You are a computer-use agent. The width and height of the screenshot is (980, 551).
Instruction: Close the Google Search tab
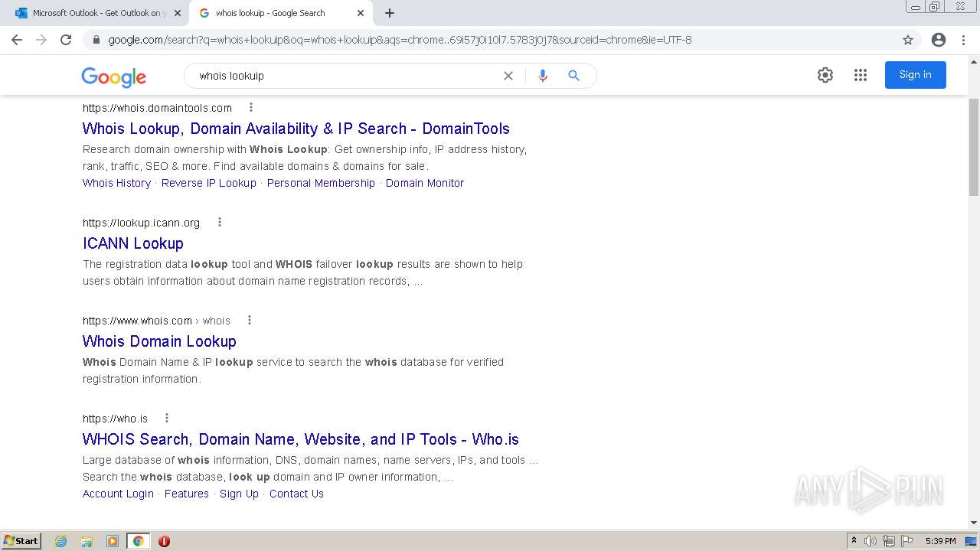click(x=361, y=13)
